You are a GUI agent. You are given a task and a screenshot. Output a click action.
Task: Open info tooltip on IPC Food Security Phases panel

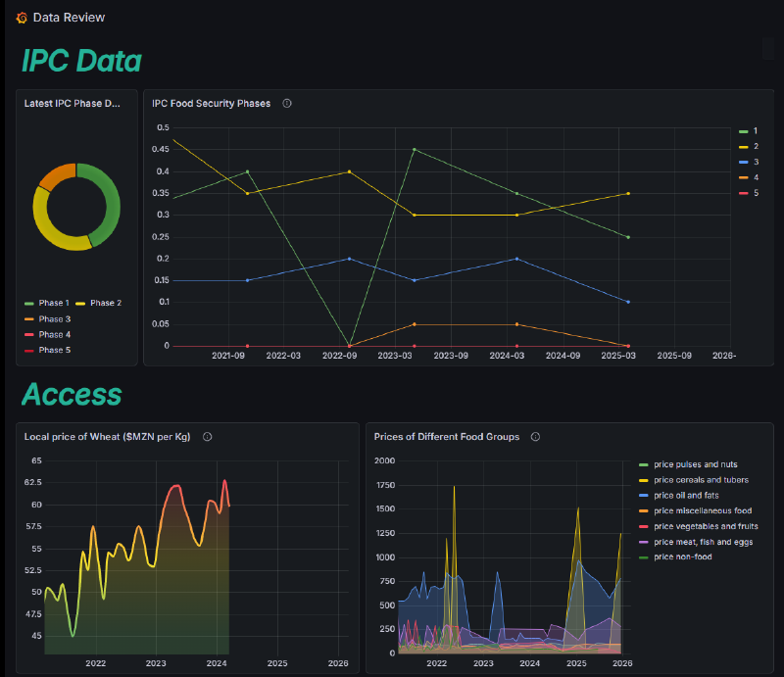(x=285, y=103)
